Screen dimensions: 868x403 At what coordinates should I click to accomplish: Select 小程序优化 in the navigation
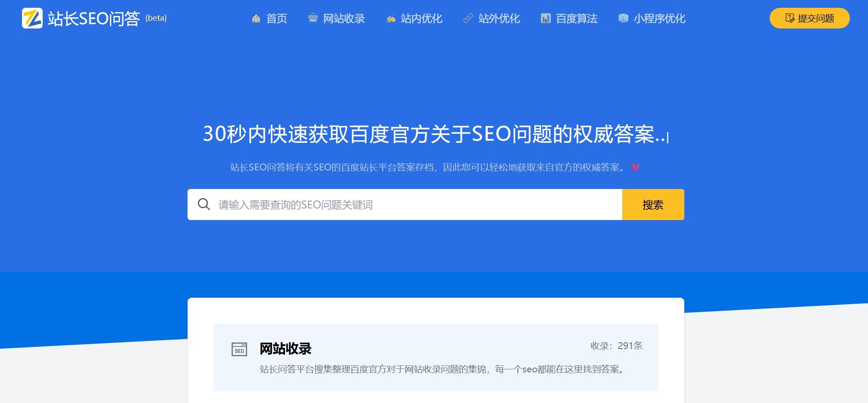[x=652, y=19]
